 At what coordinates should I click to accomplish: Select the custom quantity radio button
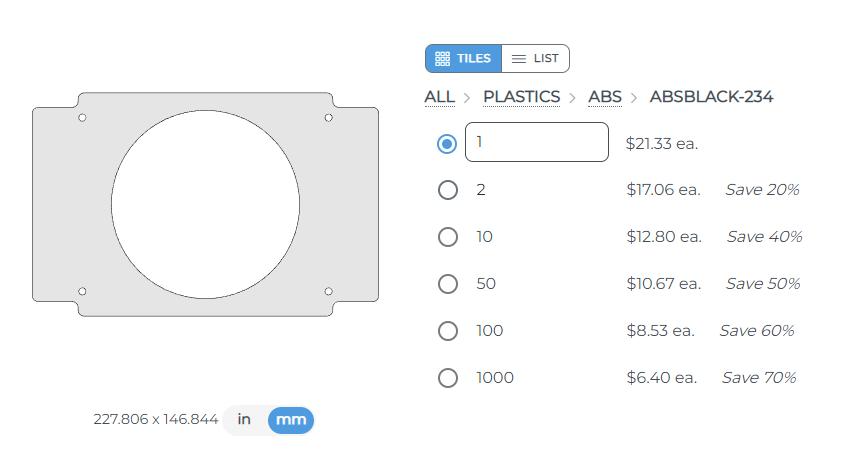tap(447, 143)
